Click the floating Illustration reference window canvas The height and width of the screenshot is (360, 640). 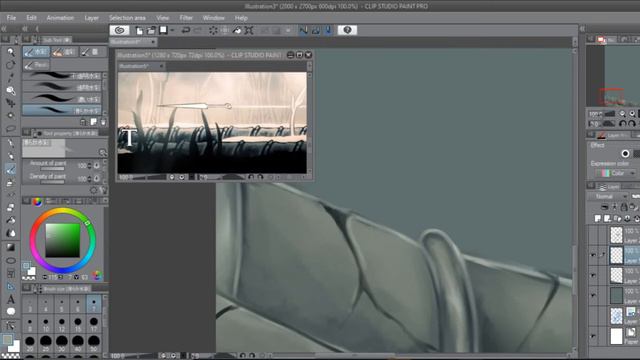coord(212,122)
